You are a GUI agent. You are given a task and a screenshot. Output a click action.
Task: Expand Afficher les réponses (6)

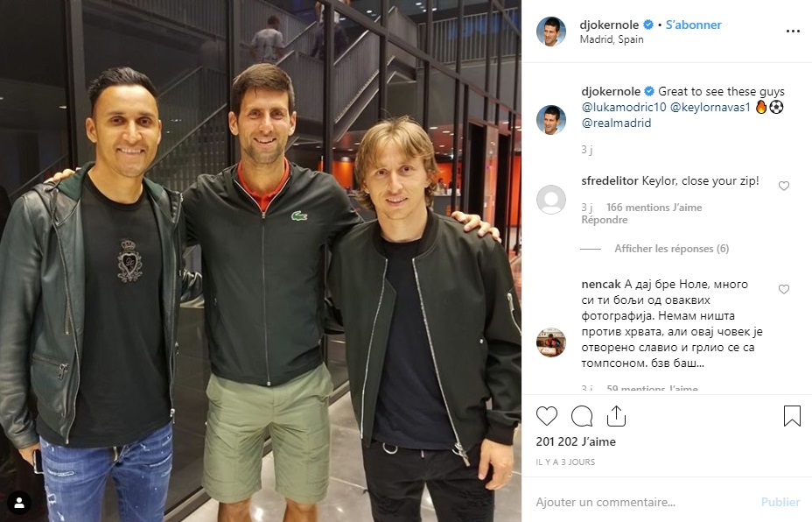coord(672,249)
